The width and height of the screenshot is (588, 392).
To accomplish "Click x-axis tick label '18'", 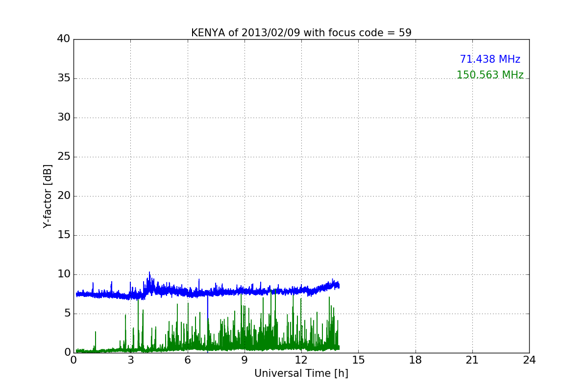I will point(416,360).
